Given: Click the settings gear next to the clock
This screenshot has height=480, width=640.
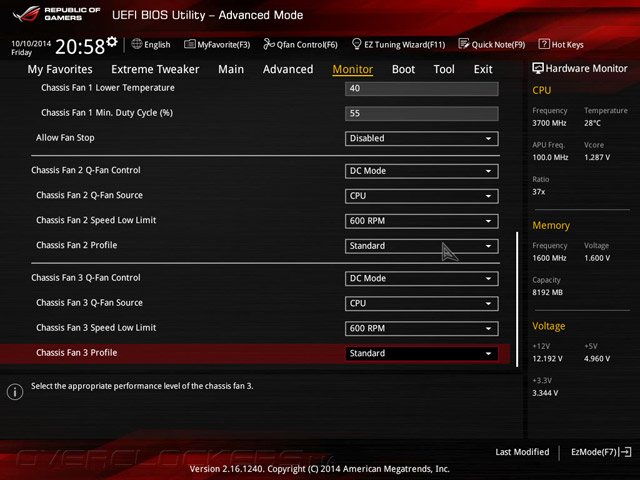Looking at the screenshot, I should coord(112,42).
